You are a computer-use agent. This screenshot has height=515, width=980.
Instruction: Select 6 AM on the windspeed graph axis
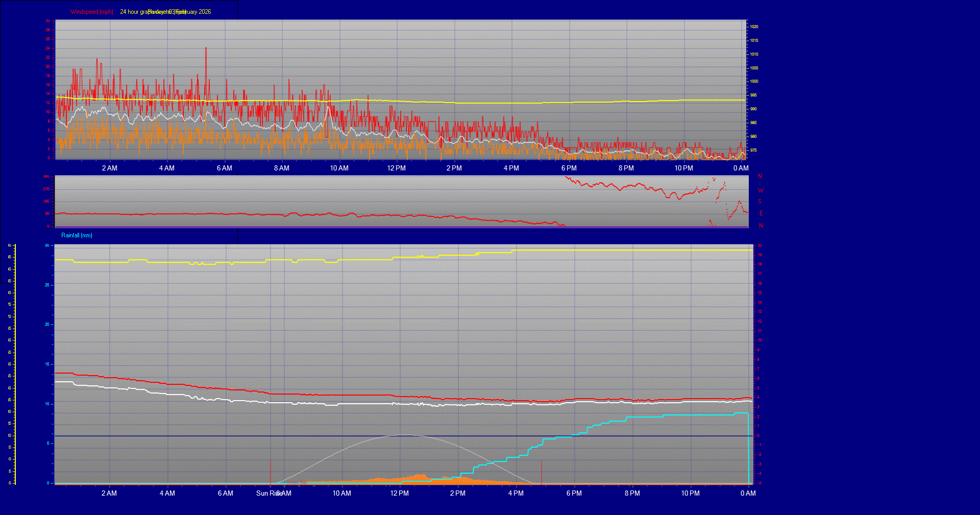(224, 168)
